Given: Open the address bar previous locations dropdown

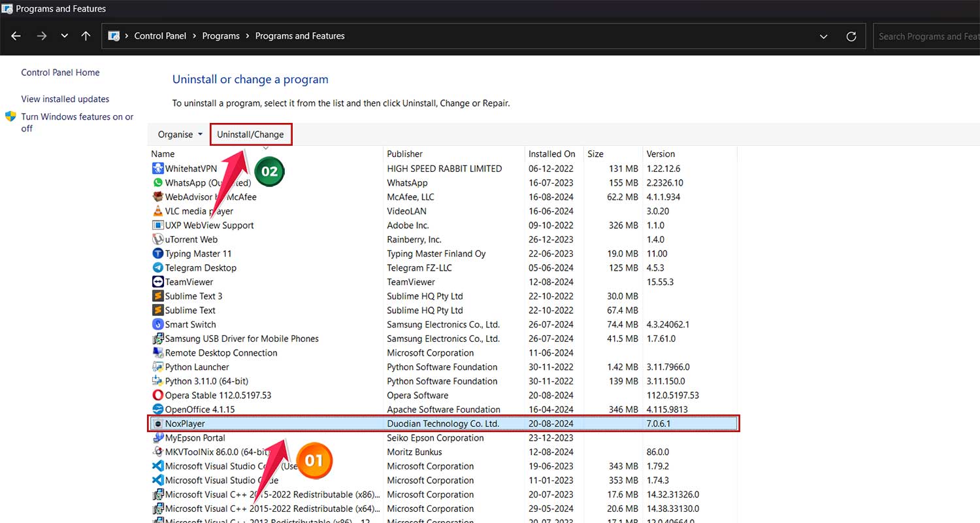Looking at the screenshot, I should click(x=823, y=36).
